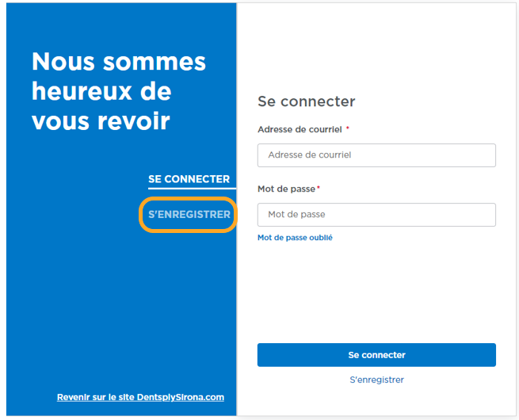The width and height of the screenshot is (519, 420).
Task: Focus the Mot de passe input field
Action: 376,215
